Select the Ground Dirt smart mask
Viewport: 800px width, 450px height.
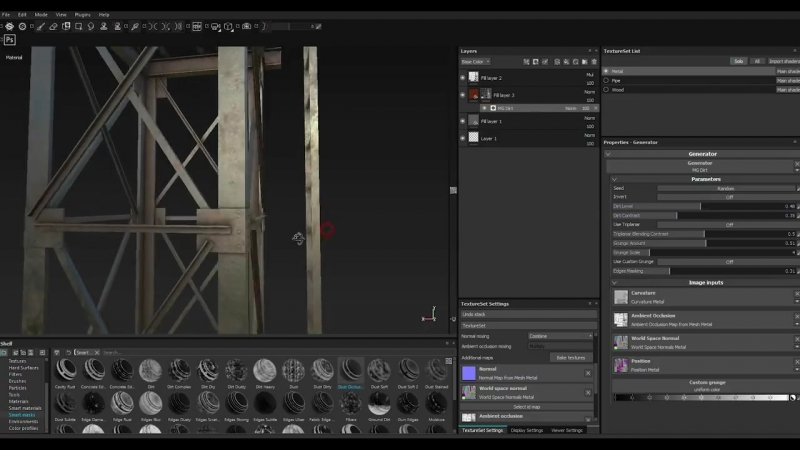(x=379, y=407)
